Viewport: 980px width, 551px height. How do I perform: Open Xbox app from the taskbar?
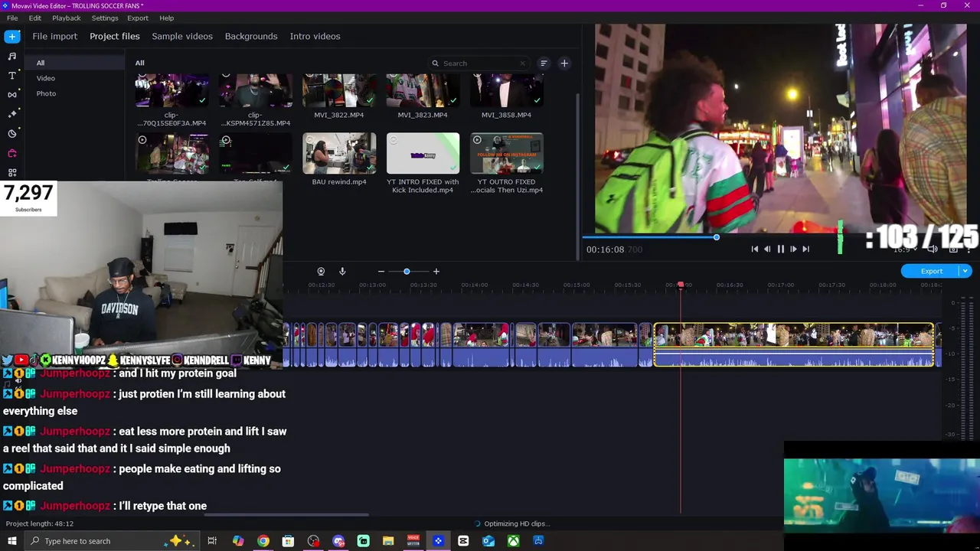(x=513, y=541)
